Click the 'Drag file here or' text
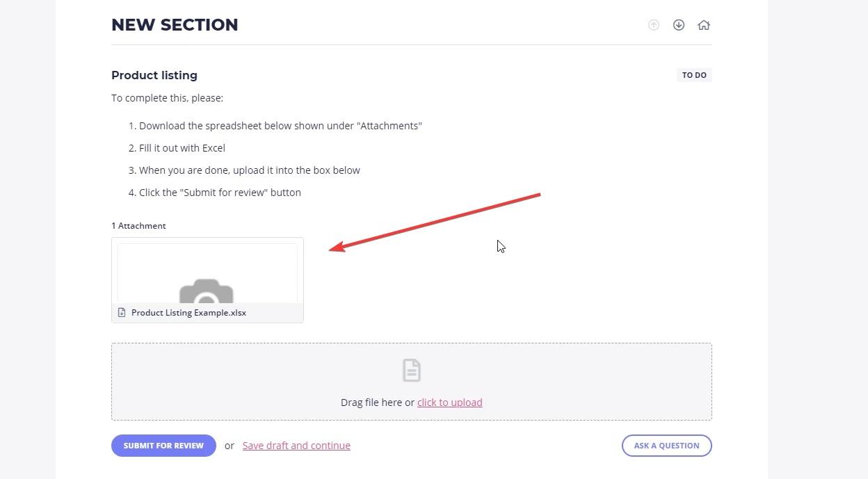 pyautogui.click(x=378, y=403)
